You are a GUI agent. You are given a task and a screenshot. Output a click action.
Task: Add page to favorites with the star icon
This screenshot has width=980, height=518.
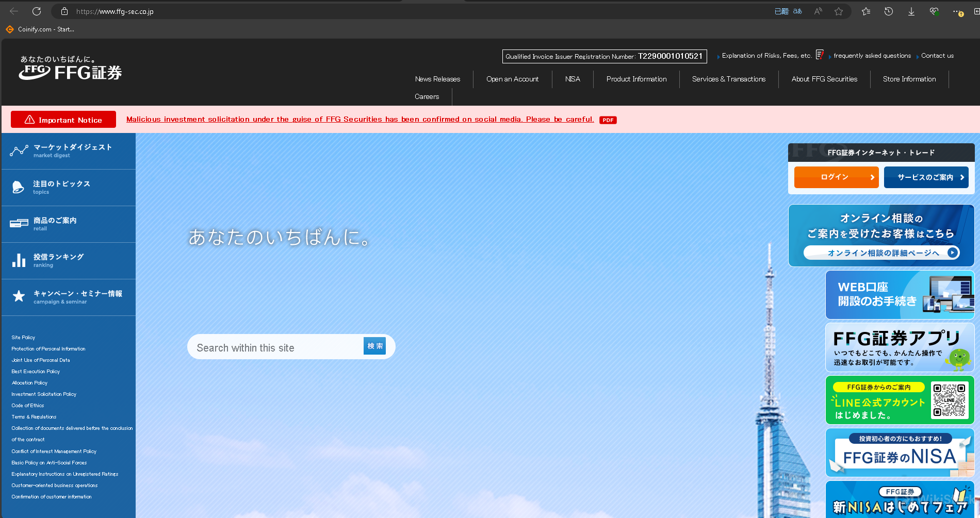coord(839,11)
